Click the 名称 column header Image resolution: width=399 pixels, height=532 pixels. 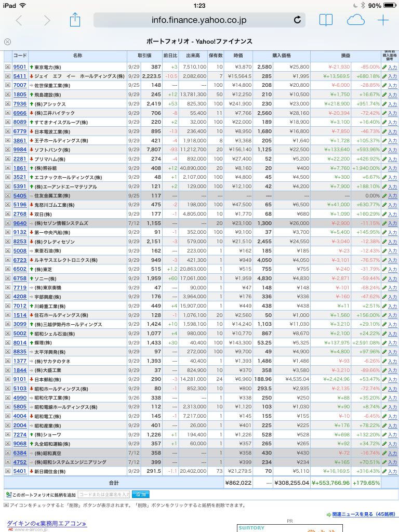77,55
